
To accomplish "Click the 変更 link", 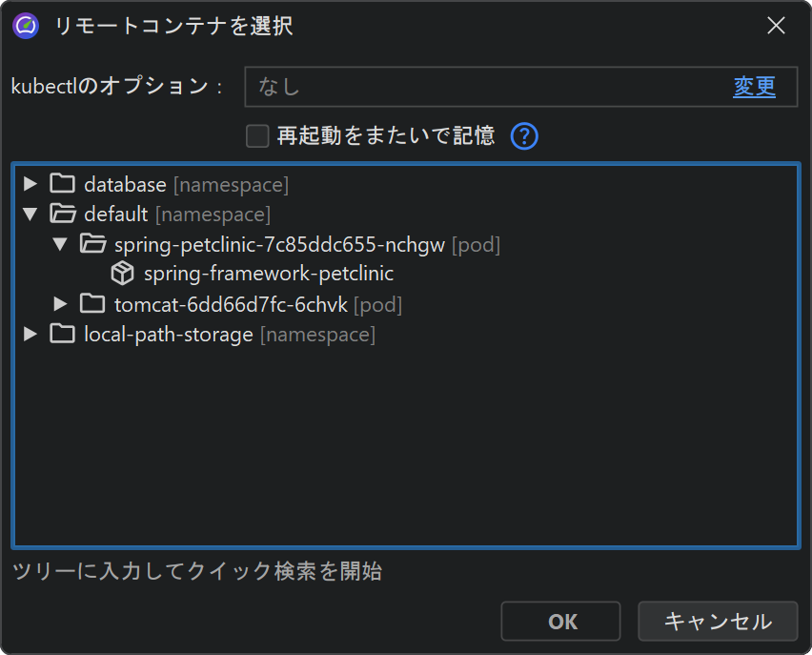I will [754, 87].
